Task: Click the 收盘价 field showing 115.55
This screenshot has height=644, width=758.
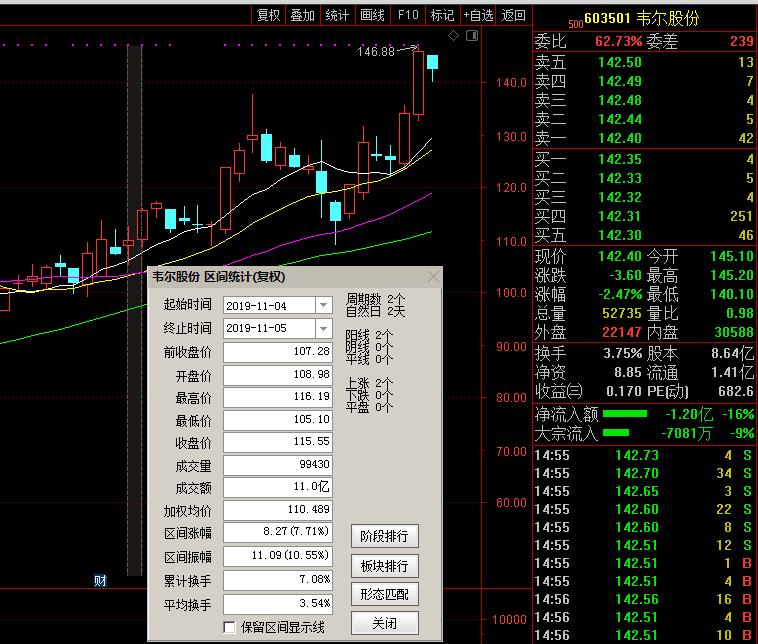Action: (x=277, y=442)
